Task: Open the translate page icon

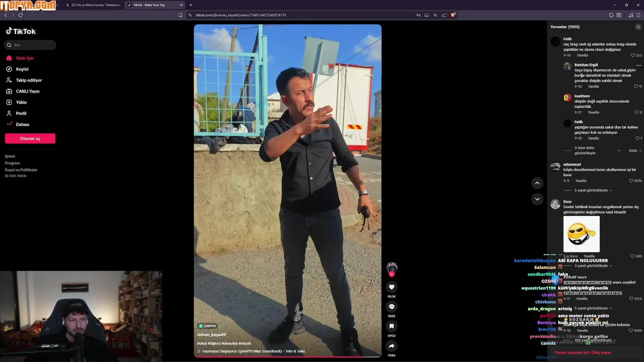Action: pyautogui.click(x=435, y=15)
